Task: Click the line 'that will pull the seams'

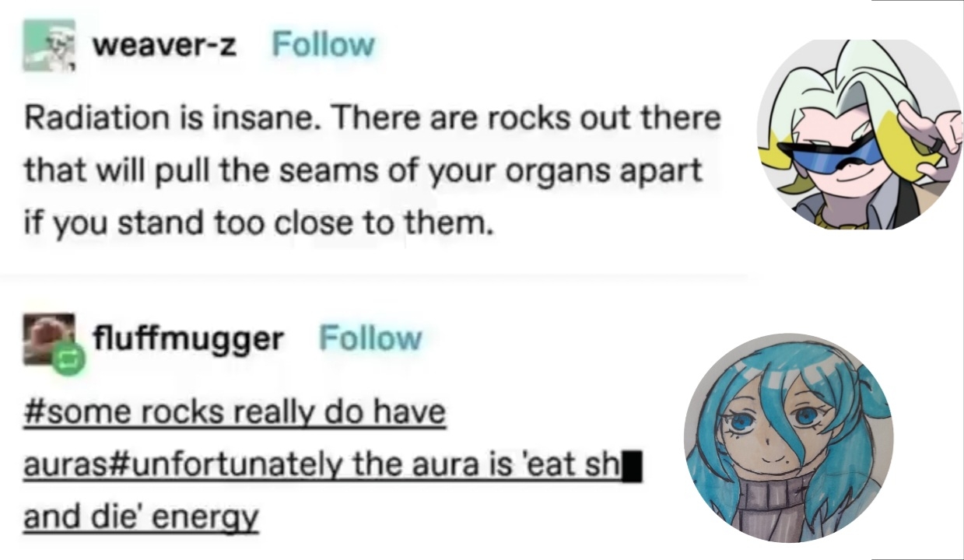Action: [363, 170]
